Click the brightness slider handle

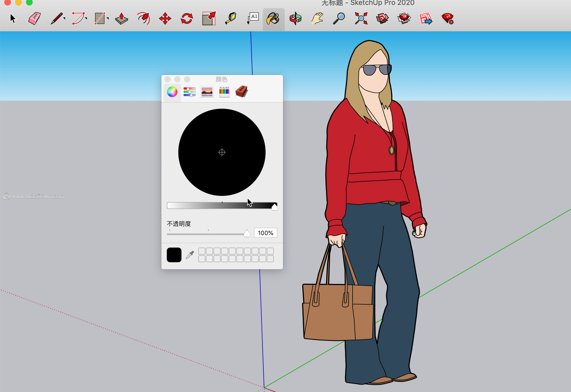[275, 207]
